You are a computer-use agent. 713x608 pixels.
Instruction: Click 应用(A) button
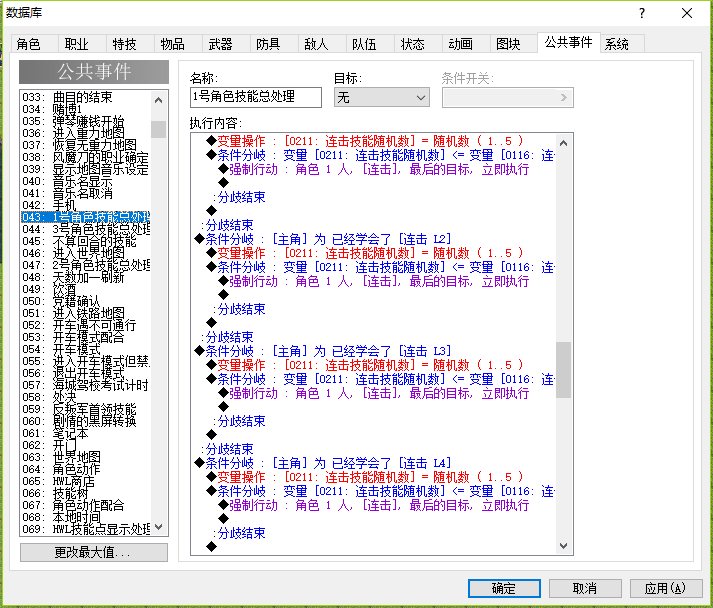coord(665,588)
